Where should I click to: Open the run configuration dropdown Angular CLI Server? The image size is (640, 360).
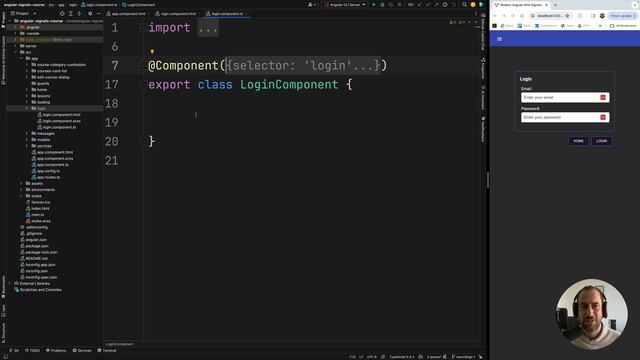345,4
